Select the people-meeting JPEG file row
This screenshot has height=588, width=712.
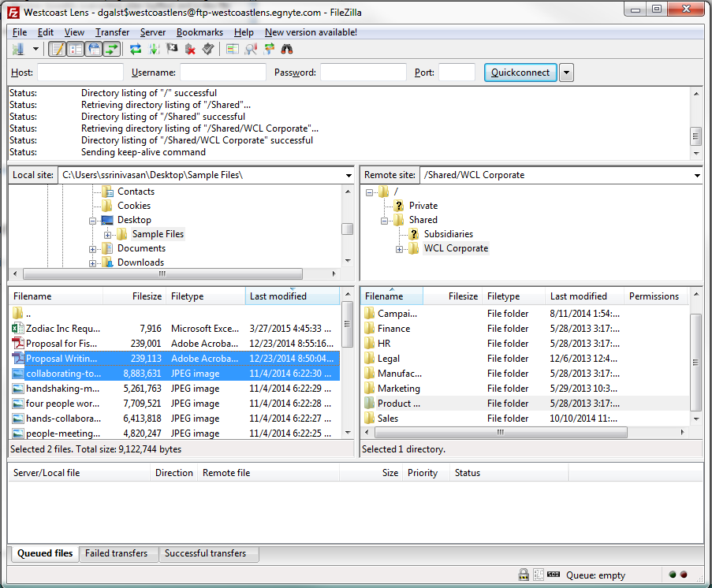[x=174, y=434]
